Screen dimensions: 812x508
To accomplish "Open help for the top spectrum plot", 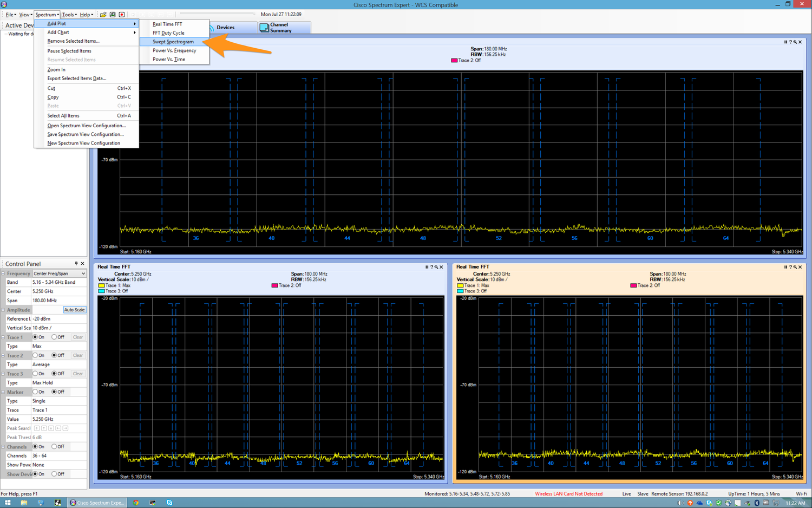I will pyautogui.click(x=790, y=42).
